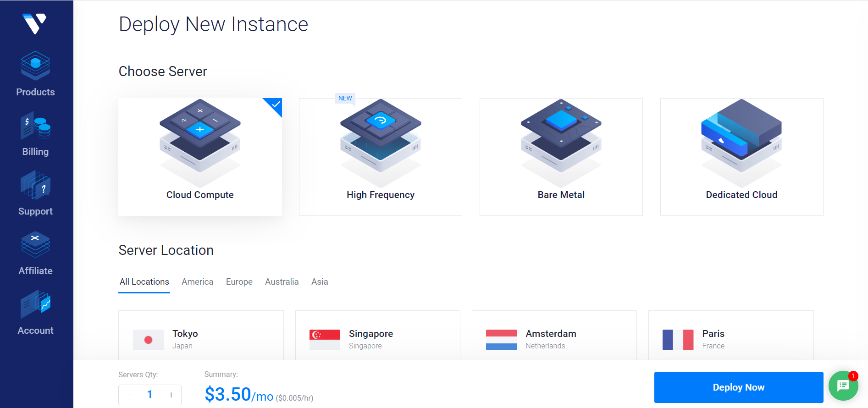The width and height of the screenshot is (868, 408).
Task: Click the Singapore flag icon
Action: pos(325,340)
